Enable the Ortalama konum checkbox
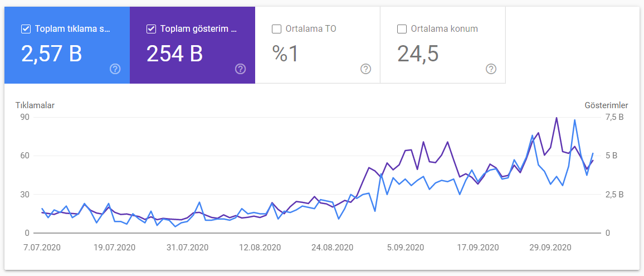644x276 pixels. coord(402,29)
